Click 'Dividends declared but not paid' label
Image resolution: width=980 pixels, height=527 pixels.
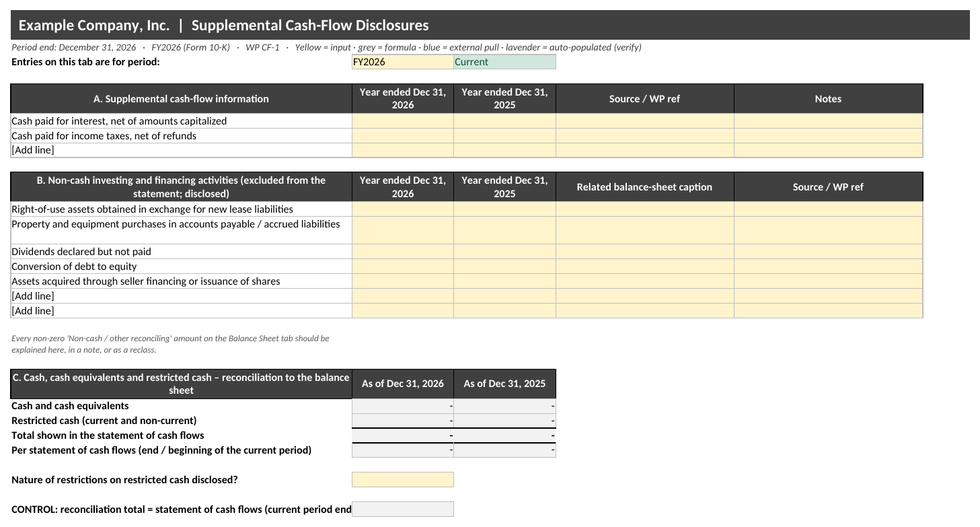click(81, 252)
